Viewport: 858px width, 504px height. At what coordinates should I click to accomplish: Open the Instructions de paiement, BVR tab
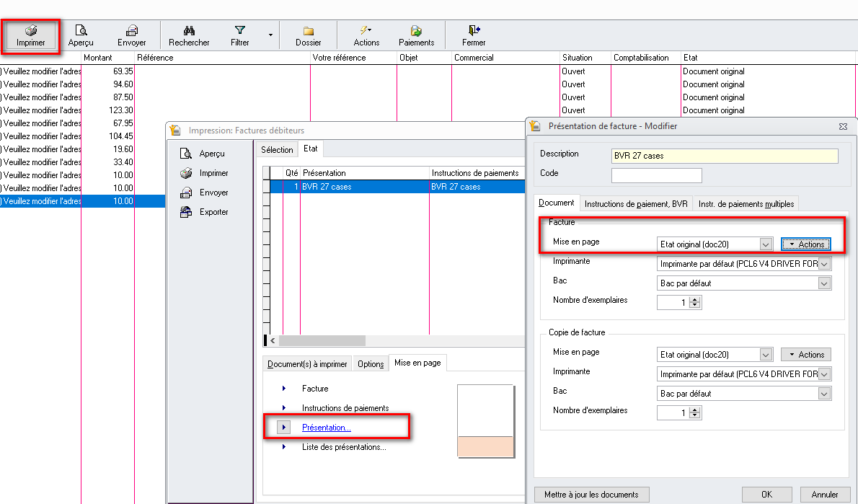[x=636, y=204]
